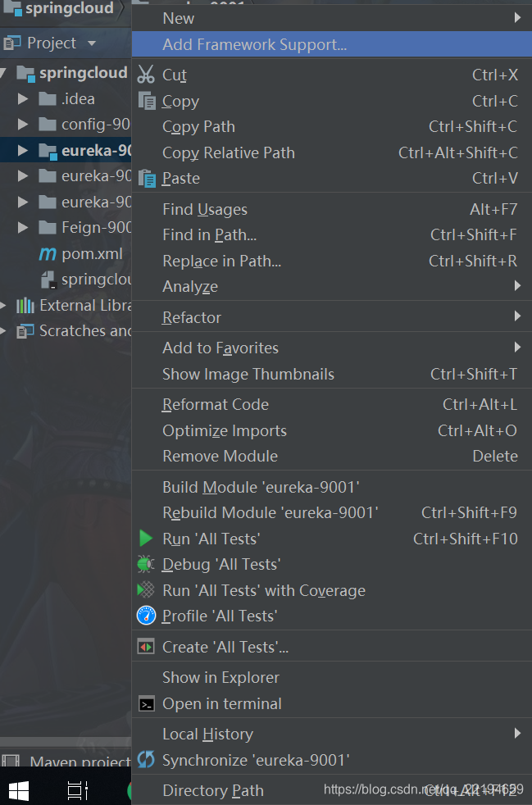Image resolution: width=532 pixels, height=805 pixels.
Task: Click the springcloud breadcrumb at top
Action: [x=70, y=8]
